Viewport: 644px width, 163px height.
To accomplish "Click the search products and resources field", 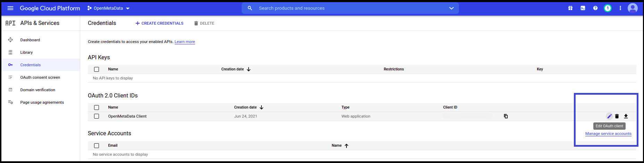I will click(x=347, y=8).
